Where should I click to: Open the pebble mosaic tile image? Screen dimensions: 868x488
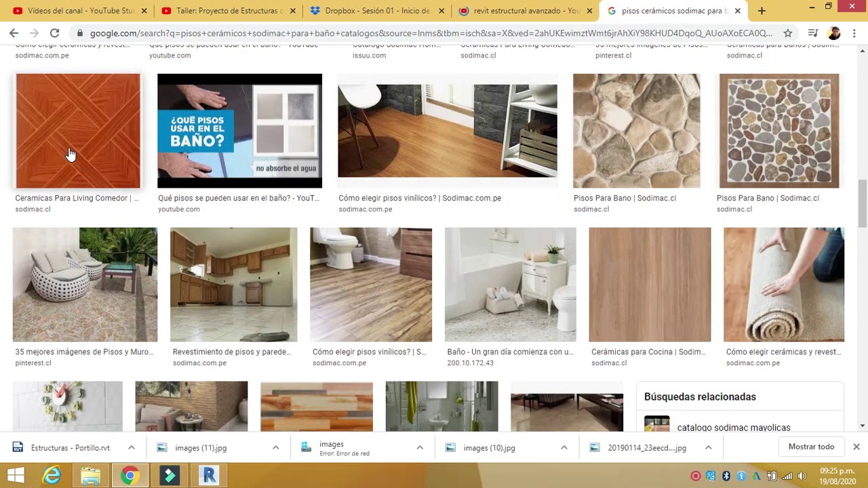[779, 131]
